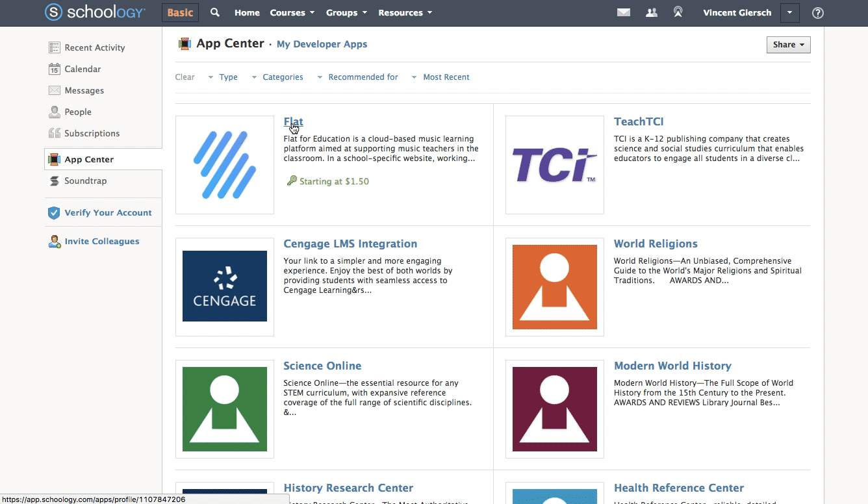The image size is (868, 504).
Task: Open the Modern World History title link
Action: (x=672, y=366)
